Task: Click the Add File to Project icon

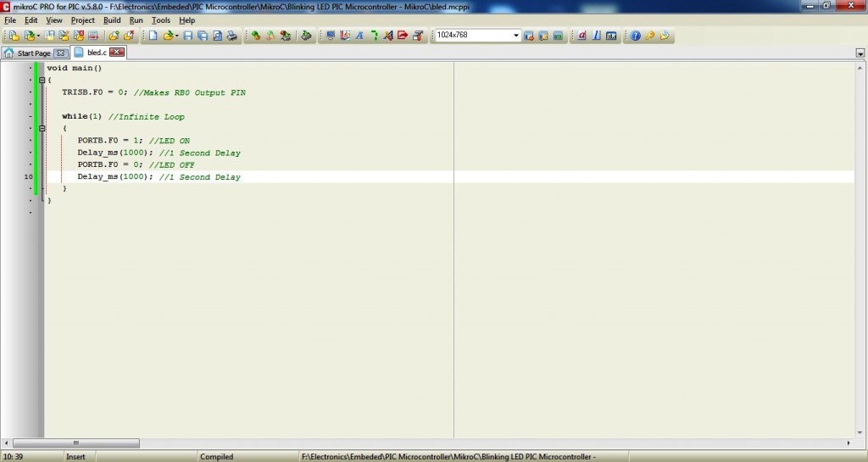Action: (114, 36)
